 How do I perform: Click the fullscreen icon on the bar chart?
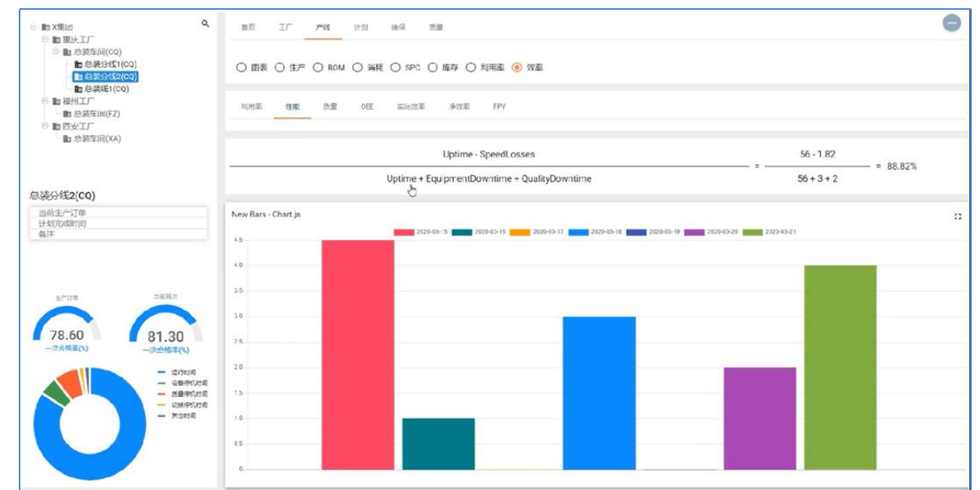coord(957,216)
